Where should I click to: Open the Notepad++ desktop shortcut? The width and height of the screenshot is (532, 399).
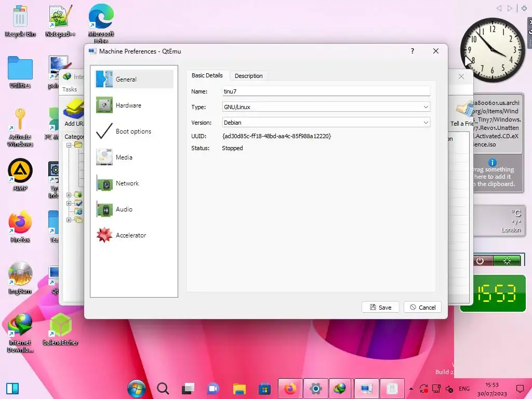tap(60, 21)
